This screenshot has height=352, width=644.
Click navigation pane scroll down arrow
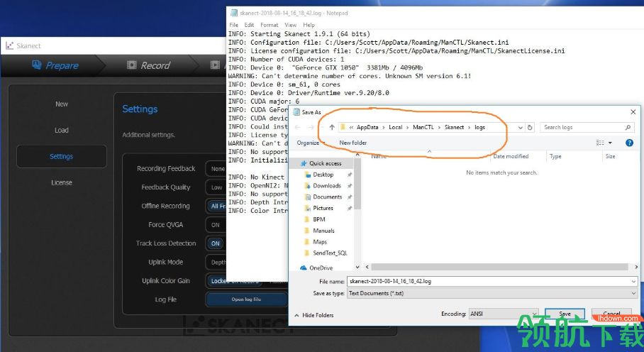coord(357,267)
